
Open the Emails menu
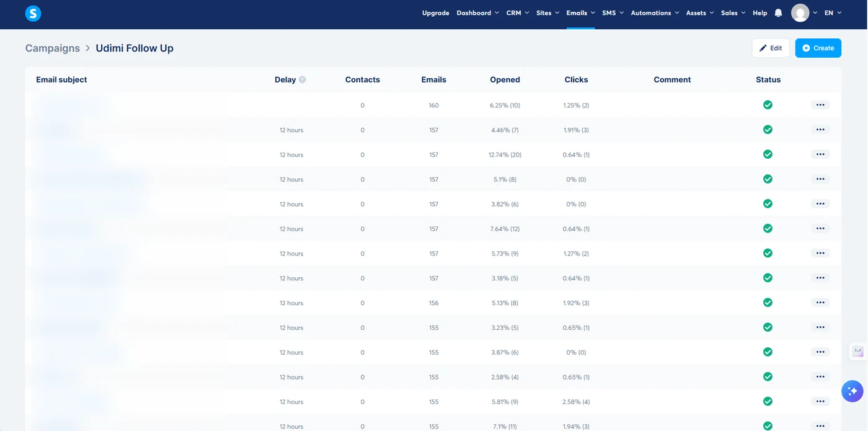(x=580, y=13)
